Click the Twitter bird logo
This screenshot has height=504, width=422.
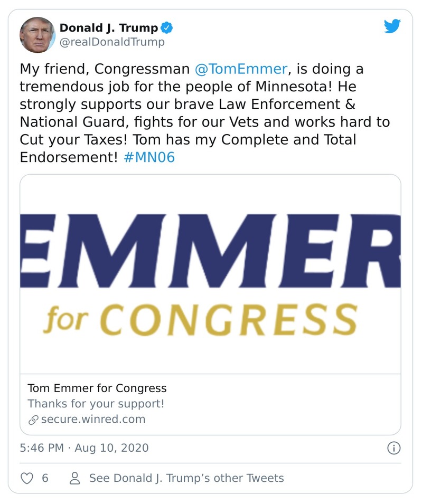[392, 26]
